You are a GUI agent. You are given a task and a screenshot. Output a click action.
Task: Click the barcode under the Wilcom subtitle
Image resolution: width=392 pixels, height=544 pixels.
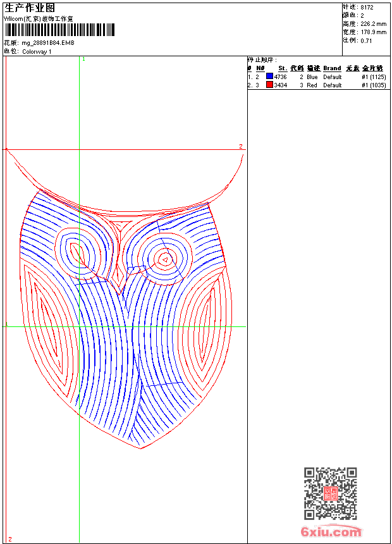pos(60,30)
